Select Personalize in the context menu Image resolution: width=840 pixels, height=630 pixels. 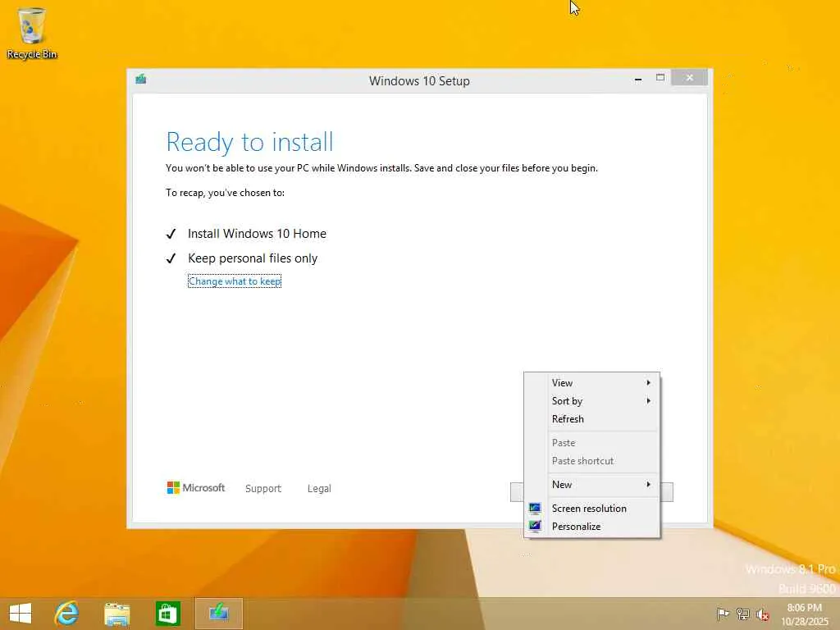592,526
